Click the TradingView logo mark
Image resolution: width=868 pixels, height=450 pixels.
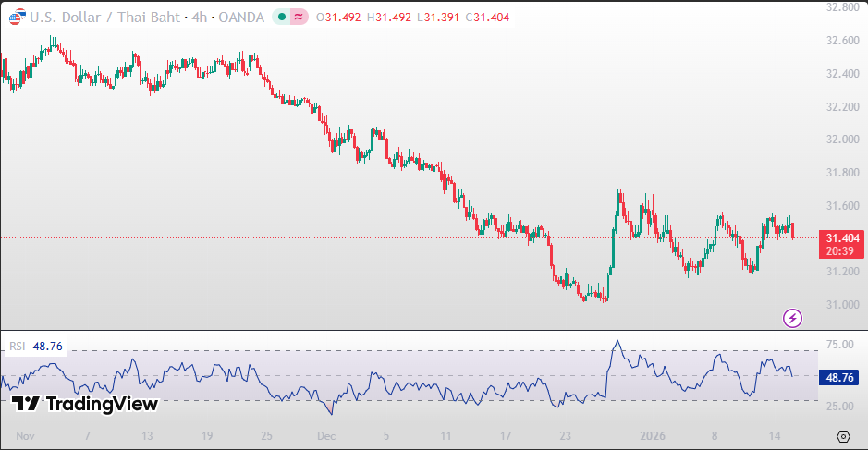point(26,404)
